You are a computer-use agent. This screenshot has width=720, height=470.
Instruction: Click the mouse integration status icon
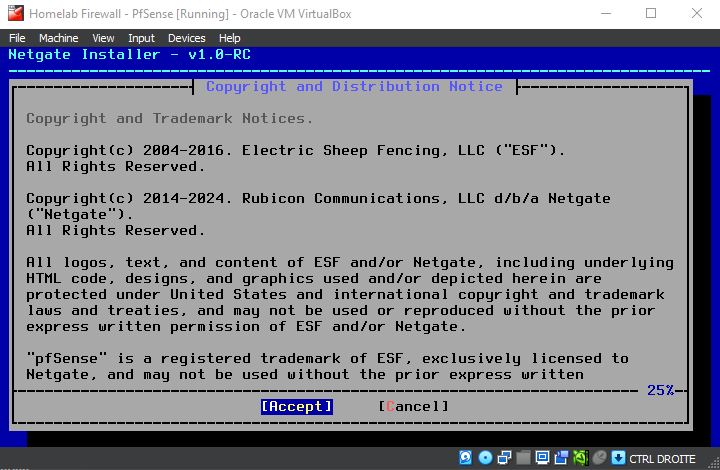[x=599, y=458]
